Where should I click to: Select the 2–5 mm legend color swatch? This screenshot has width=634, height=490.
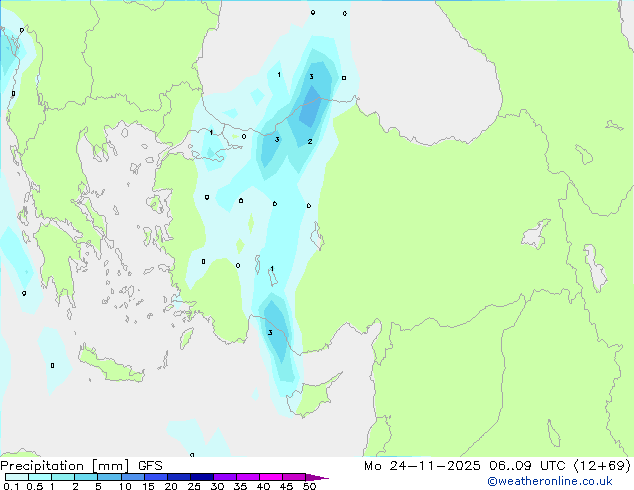coord(86,477)
